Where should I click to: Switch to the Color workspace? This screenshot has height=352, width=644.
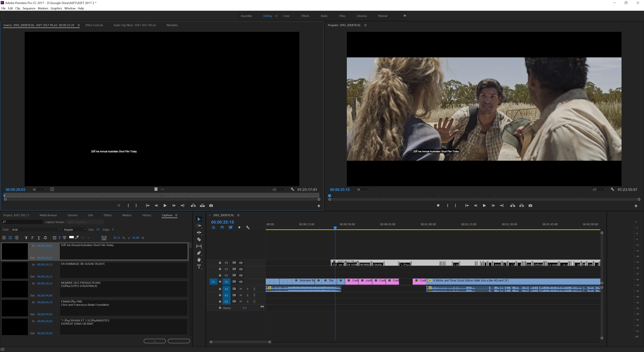tap(286, 16)
